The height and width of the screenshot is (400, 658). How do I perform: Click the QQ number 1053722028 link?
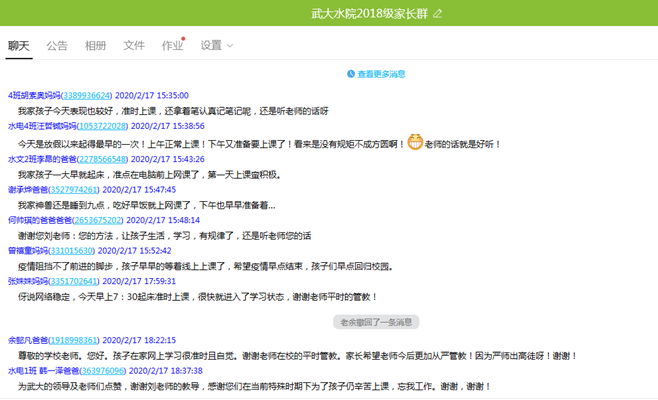click(102, 127)
